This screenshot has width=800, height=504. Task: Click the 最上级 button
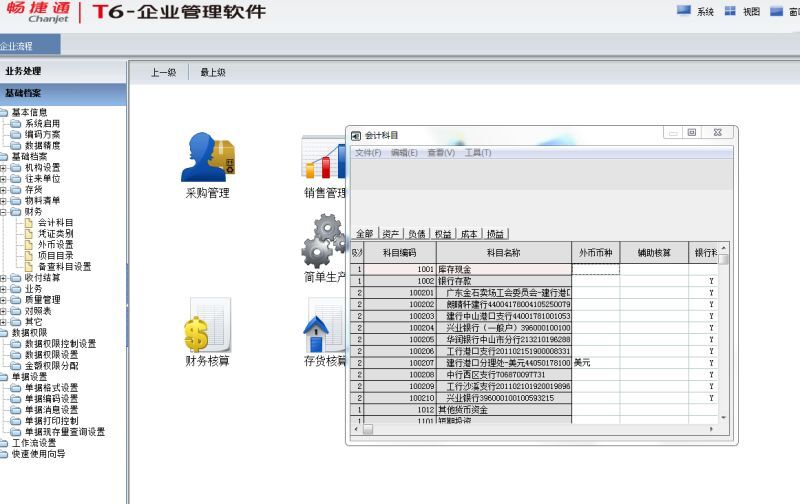coord(213,72)
